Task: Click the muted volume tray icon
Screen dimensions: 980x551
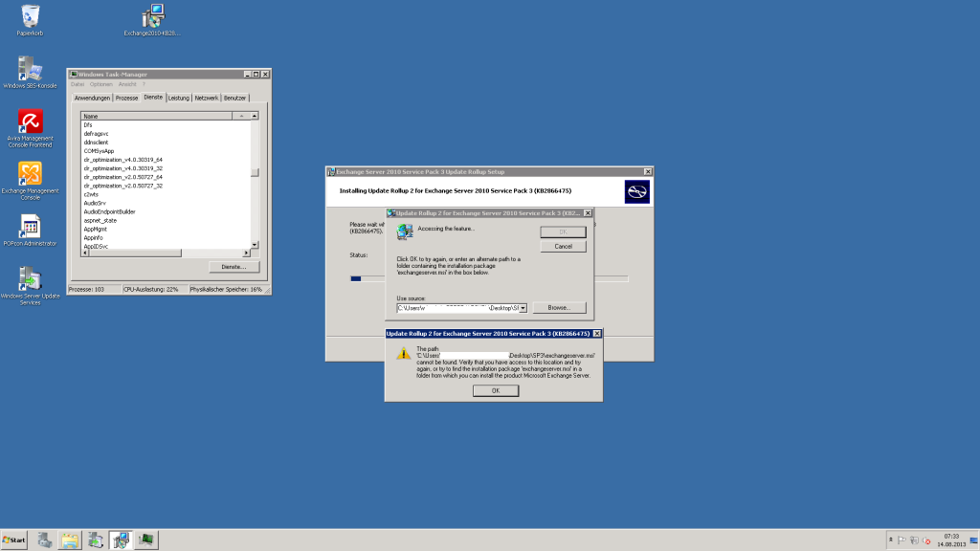Action: click(926, 540)
